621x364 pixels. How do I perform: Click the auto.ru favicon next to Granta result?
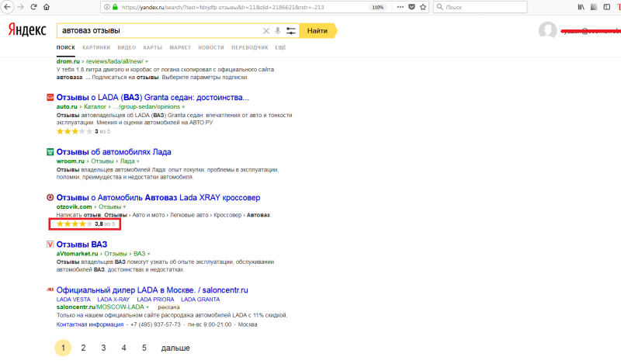click(50, 97)
